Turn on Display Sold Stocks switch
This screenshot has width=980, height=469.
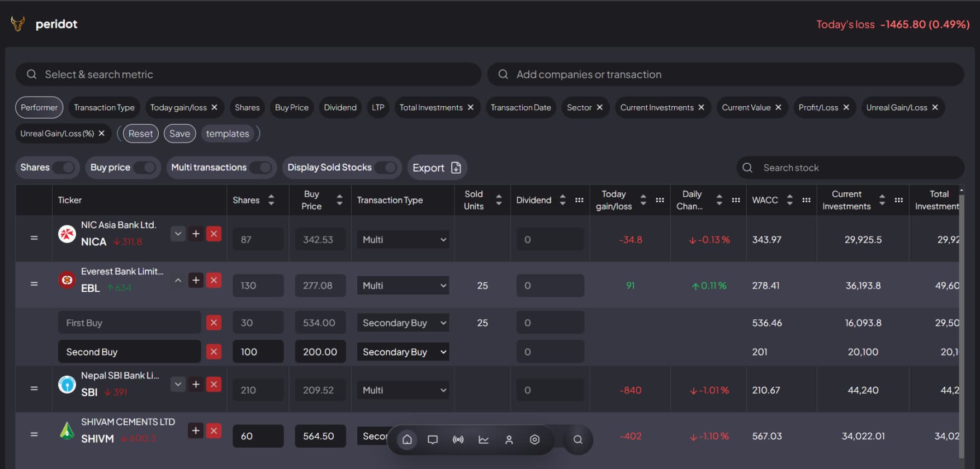click(386, 167)
